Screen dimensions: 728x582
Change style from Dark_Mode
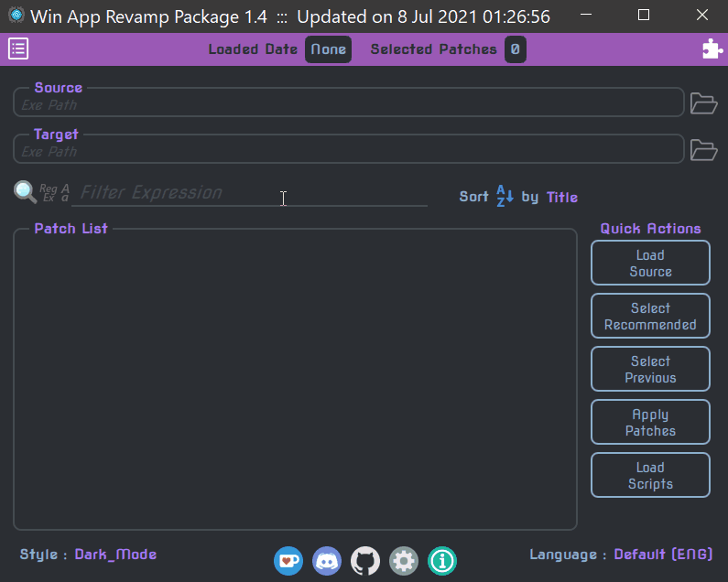115,555
